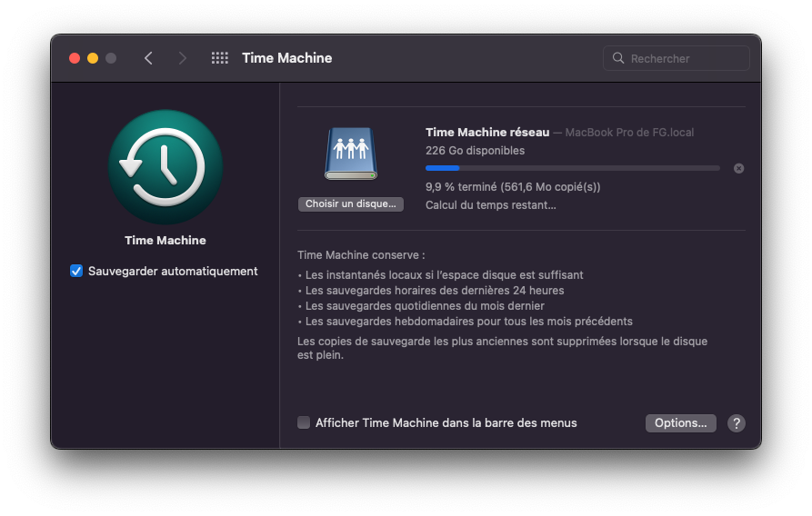Open help with the question mark button
This screenshot has height=516, width=812.
click(737, 423)
